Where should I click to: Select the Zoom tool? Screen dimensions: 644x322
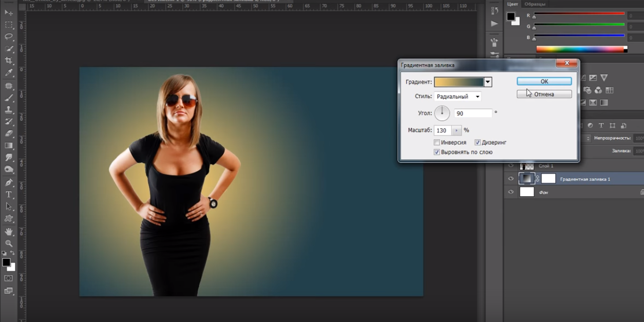[9, 243]
